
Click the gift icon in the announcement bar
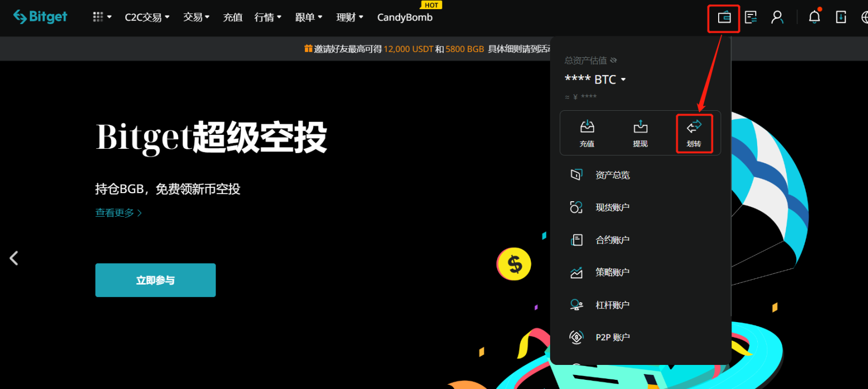click(308, 49)
